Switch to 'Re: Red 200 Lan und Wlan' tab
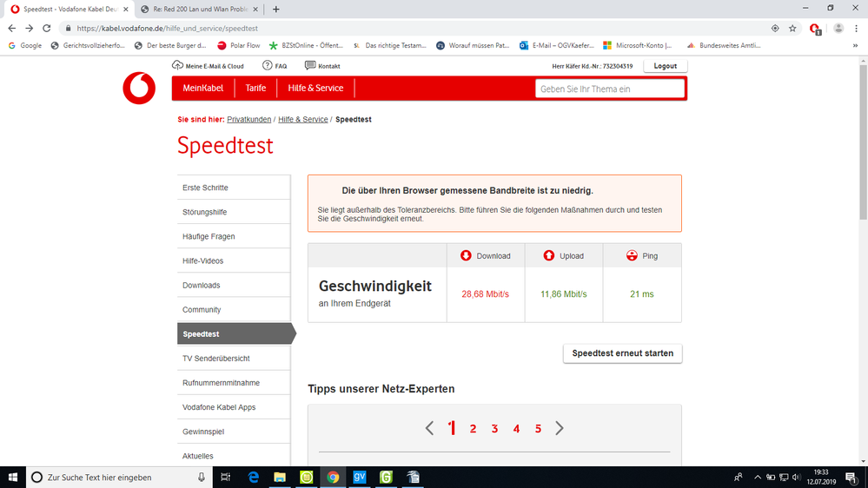Image resolution: width=868 pixels, height=488 pixels. (199, 9)
